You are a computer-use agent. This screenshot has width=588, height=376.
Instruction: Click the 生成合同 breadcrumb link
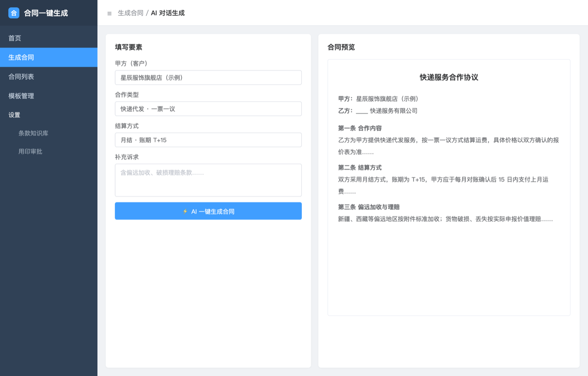(131, 13)
